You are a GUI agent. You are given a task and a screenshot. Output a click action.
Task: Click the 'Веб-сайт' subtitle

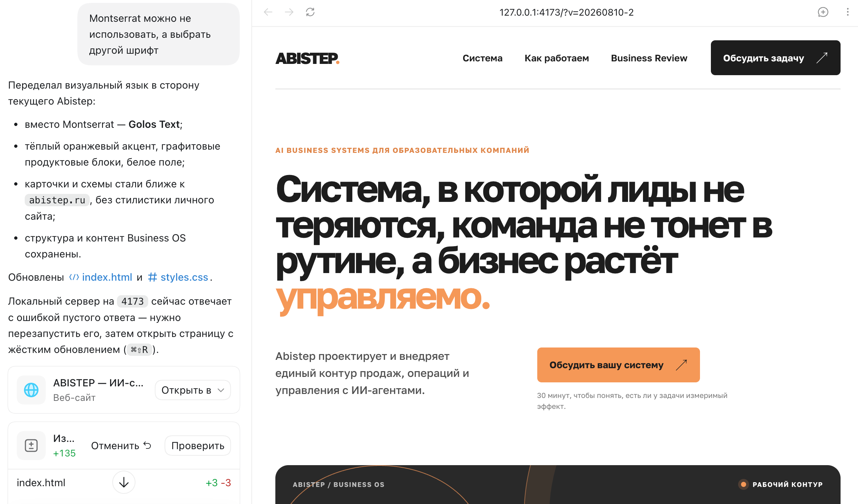[x=74, y=398]
